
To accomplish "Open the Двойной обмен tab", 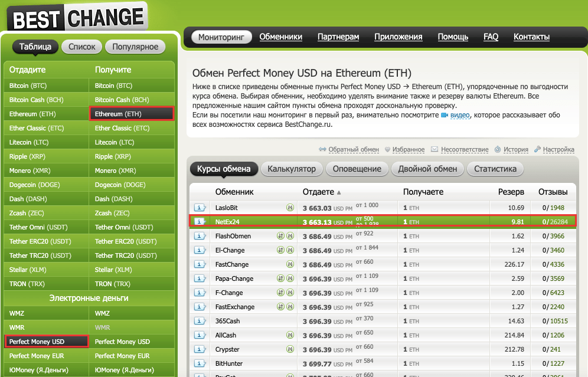I will [427, 169].
